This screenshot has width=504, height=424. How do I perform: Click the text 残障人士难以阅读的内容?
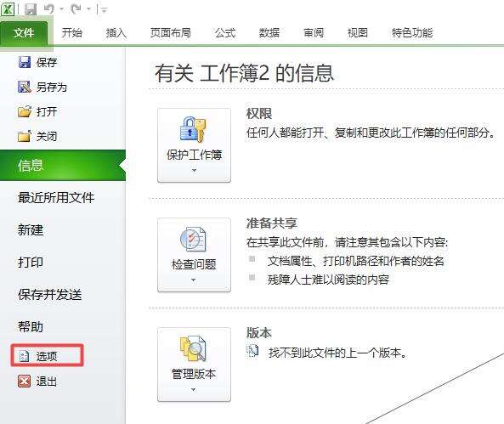[328, 280]
